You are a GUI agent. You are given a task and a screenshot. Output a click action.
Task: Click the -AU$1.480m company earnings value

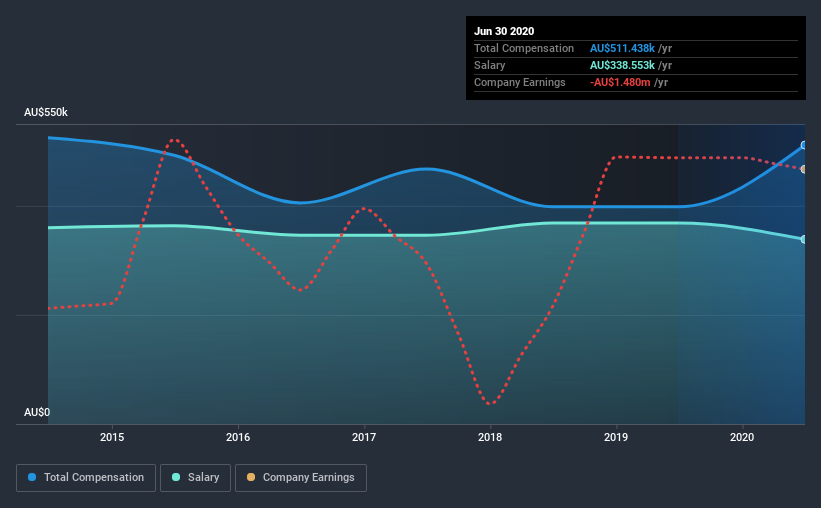coord(620,82)
